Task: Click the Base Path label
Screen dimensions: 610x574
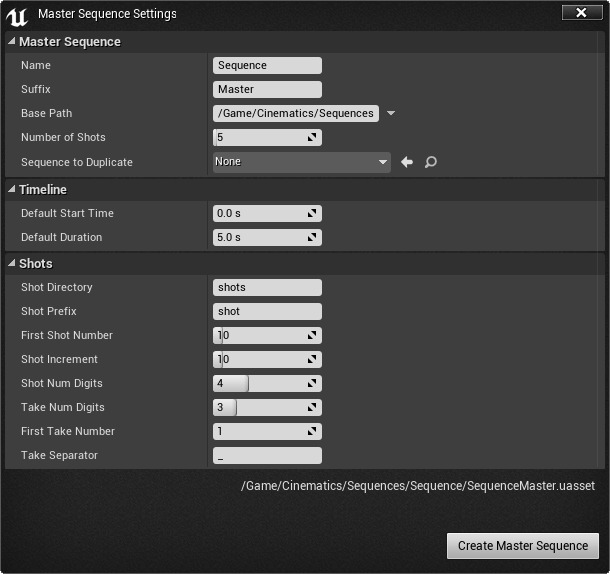Action: tap(46, 113)
